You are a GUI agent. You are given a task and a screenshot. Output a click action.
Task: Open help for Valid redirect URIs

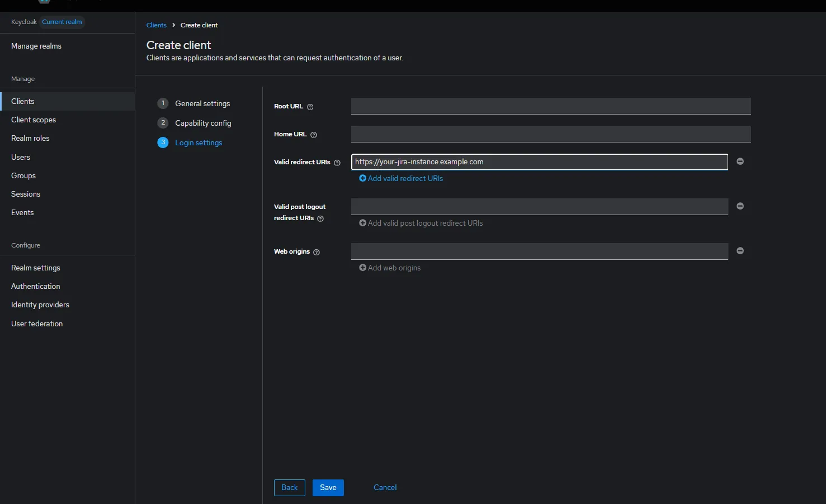pyautogui.click(x=337, y=163)
